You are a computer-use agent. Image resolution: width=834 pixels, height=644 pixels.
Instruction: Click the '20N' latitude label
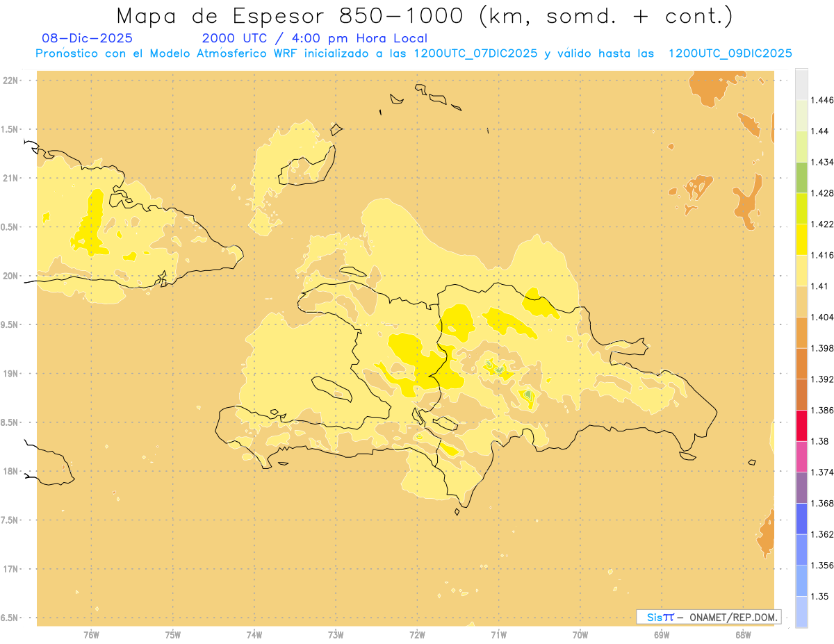click(x=11, y=276)
